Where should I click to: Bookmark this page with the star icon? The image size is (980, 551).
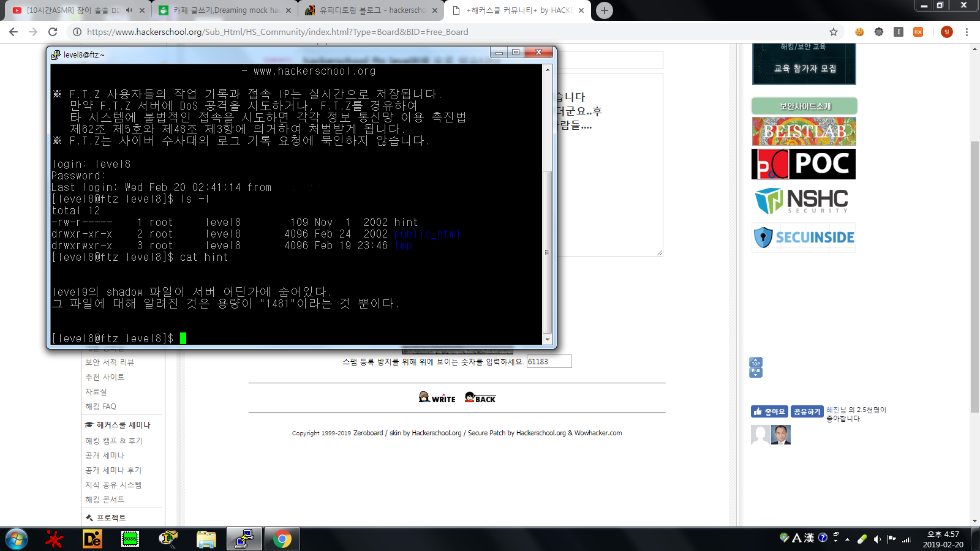pos(833,32)
